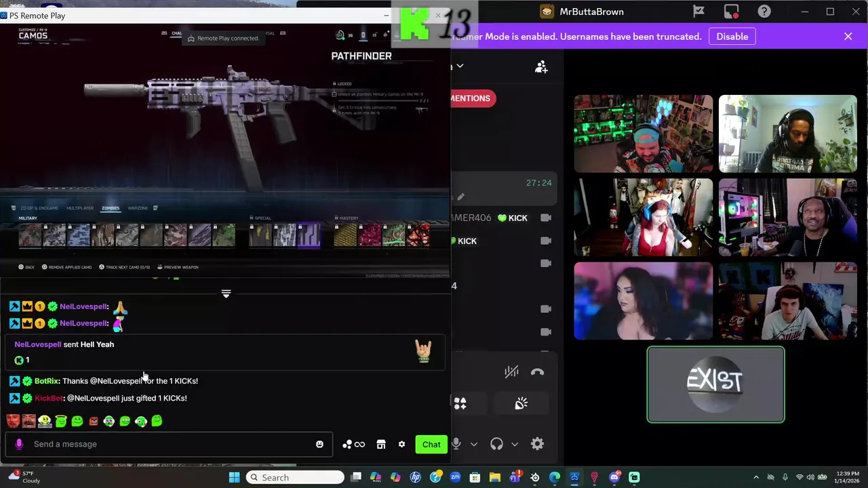
Task: Show hidden system tray icons chevron
Action: [756, 477]
